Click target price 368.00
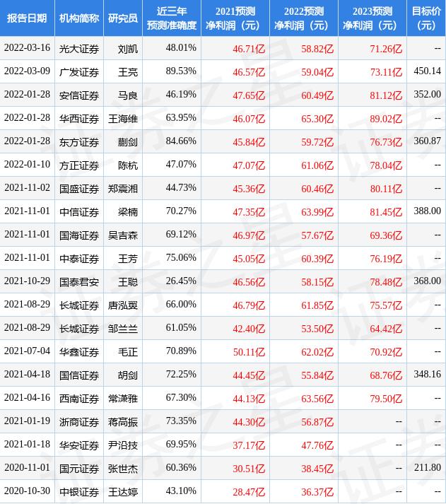The image size is (446, 504). pyautogui.click(x=428, y=281)
